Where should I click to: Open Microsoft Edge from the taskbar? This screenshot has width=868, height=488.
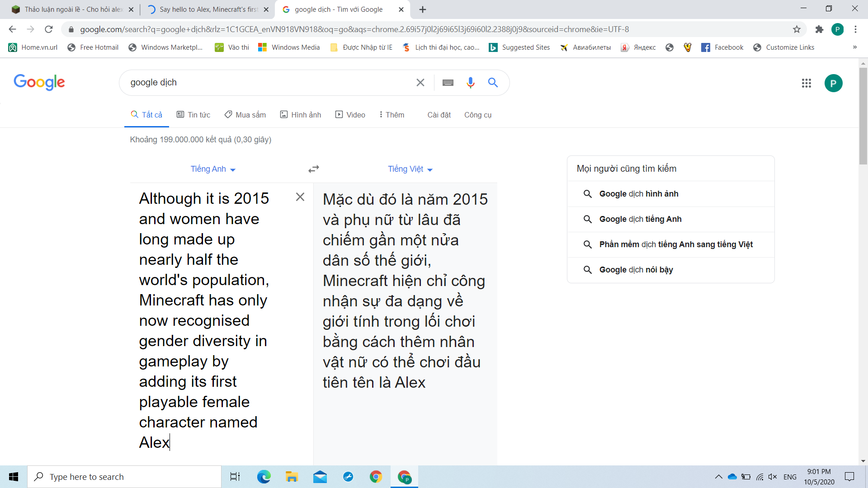click(264, 477)
